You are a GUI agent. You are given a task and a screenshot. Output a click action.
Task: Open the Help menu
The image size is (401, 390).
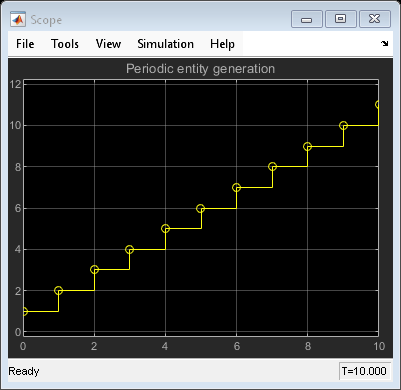pos(222,44)
